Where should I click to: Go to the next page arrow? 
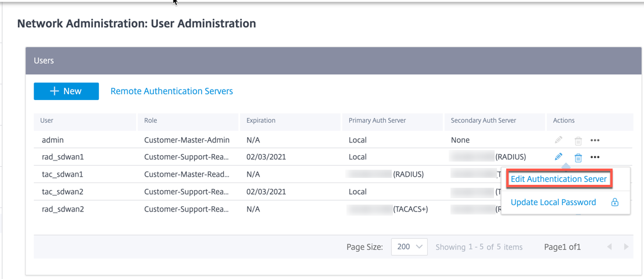tap(626, 247)
